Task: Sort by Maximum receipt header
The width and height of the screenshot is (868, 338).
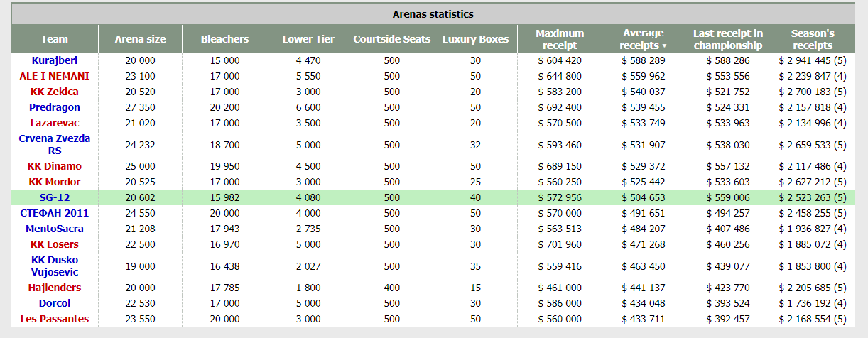Action: coord(560,39)
